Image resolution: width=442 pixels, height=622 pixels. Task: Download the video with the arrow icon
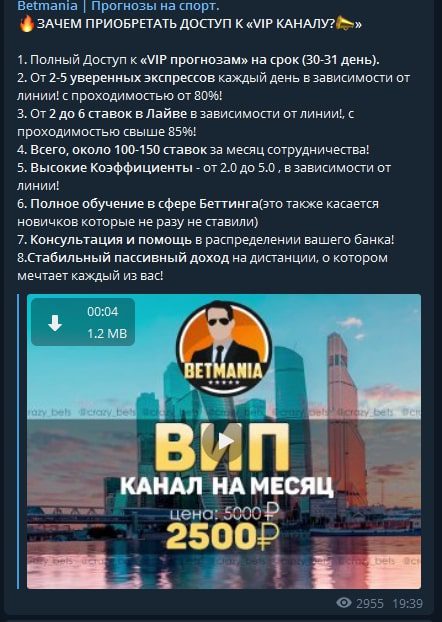pyautogui.click(x=55, y=323)
